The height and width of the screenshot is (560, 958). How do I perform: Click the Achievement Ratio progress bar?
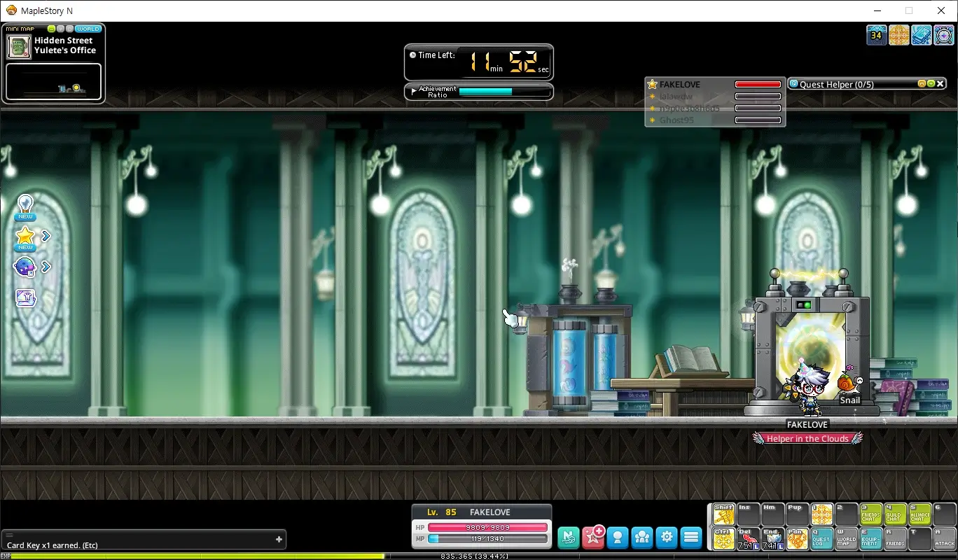coord(504,92)
